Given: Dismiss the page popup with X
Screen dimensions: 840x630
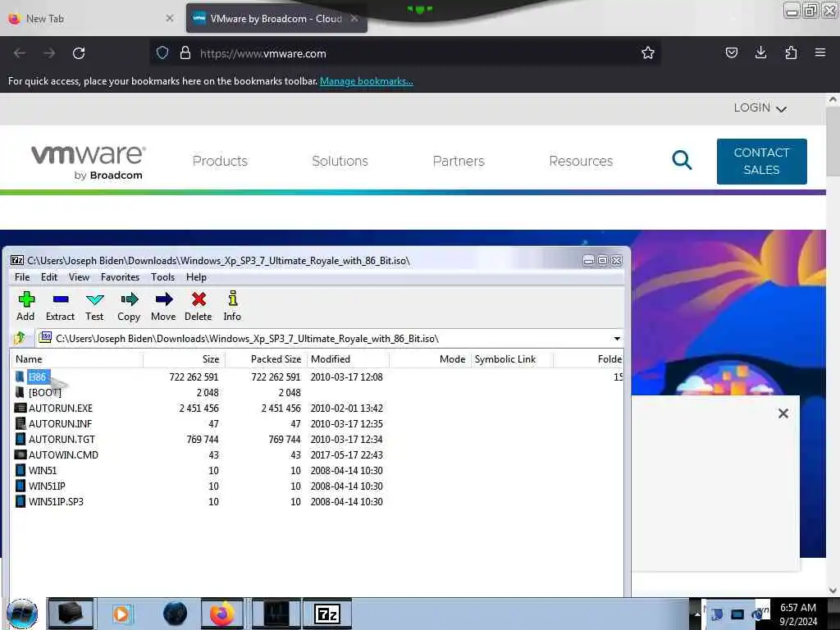Looking at the screenshot, I should click(x=783, y=413).
